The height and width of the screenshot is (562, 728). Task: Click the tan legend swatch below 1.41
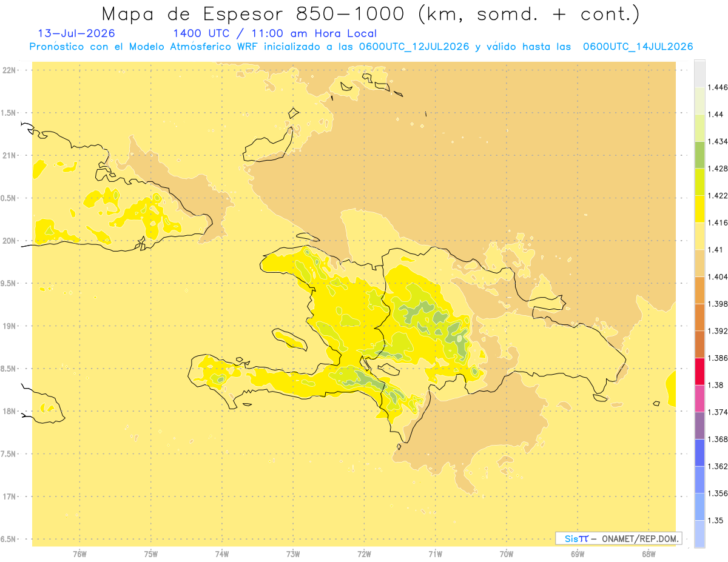(x=699, y=263)
